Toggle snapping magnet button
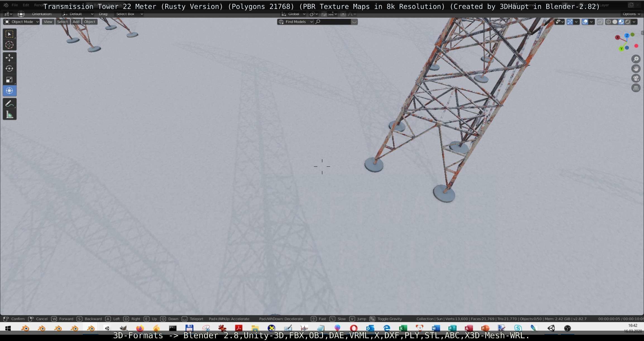 pos(324,14)
